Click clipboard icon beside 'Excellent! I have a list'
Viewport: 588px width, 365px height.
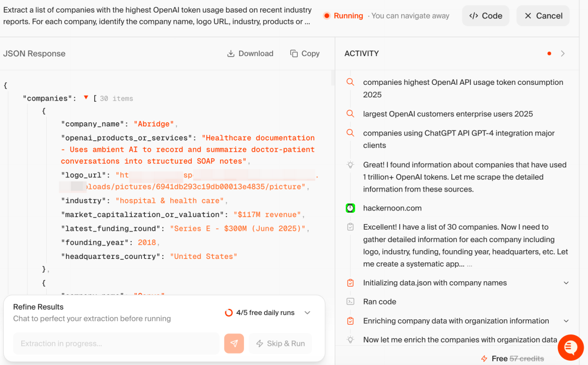pos(350,227)
